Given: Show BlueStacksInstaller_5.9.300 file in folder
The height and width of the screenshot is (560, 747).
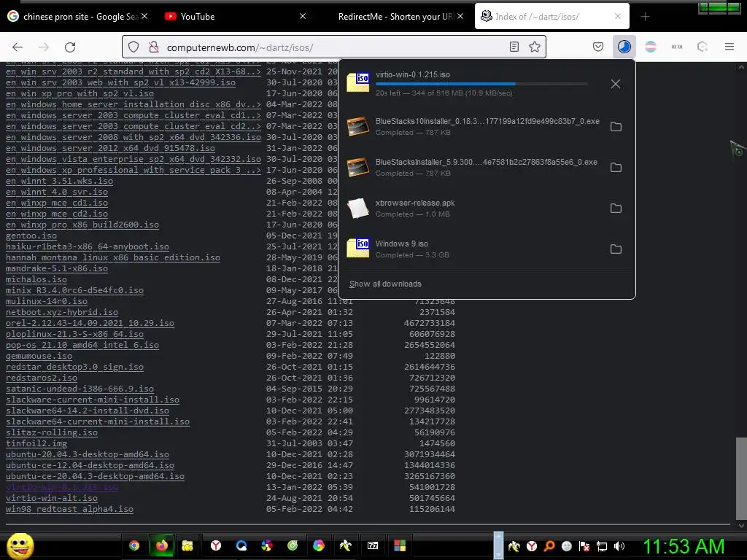Looking at the screenshot, I should (x=616, y=168).
